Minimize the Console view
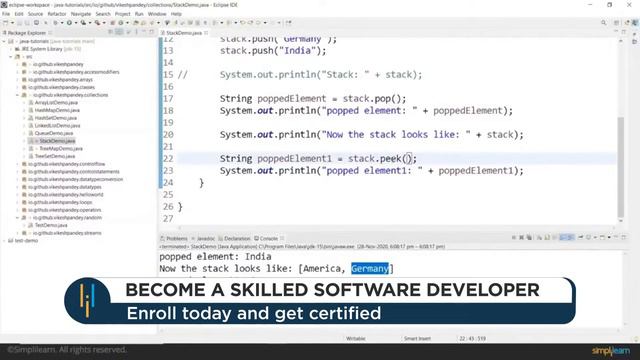The image size is (640, 360). coord(616,237)
